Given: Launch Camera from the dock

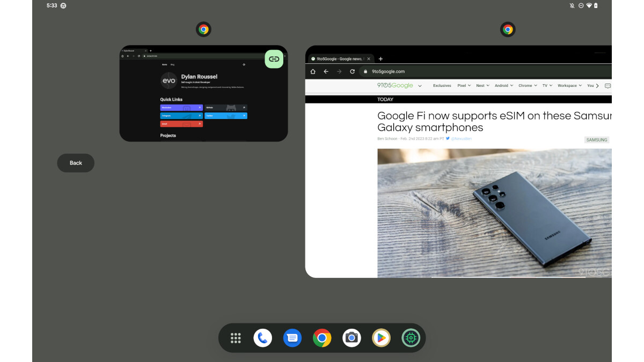Looking at the screenshot, I should [352, 338].
